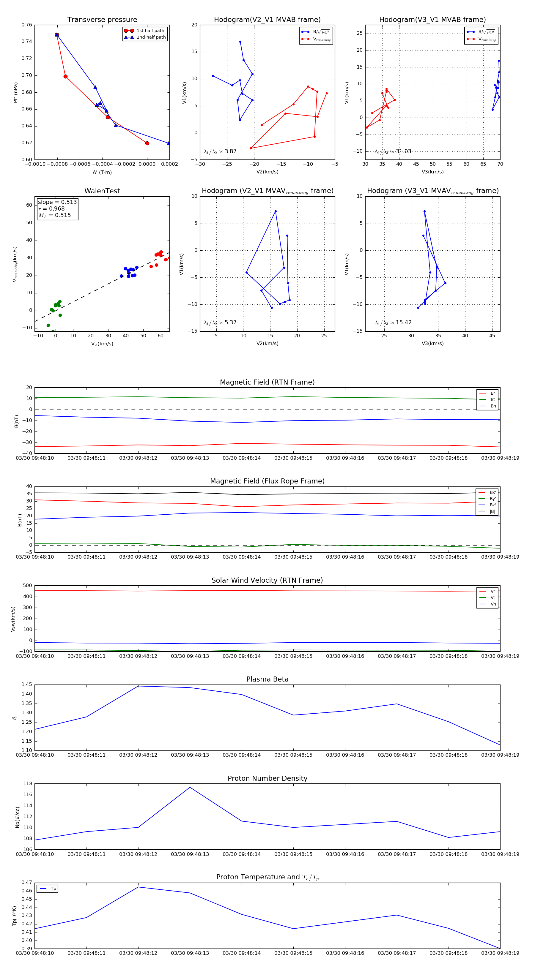Click 'Br' legend entry in RTN magnetic field
This screenshot has height=980, width=535.
pyautogui.click(x=488, y=393)
